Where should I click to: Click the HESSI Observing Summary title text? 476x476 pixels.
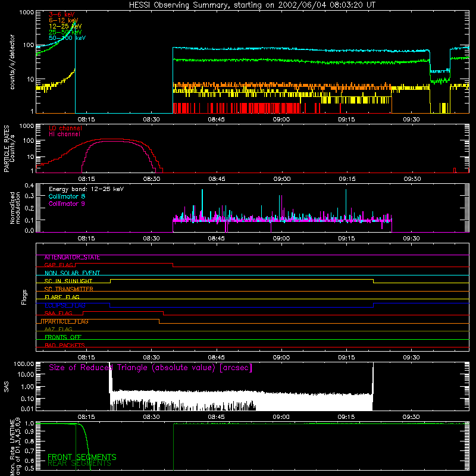click(252, 5)
